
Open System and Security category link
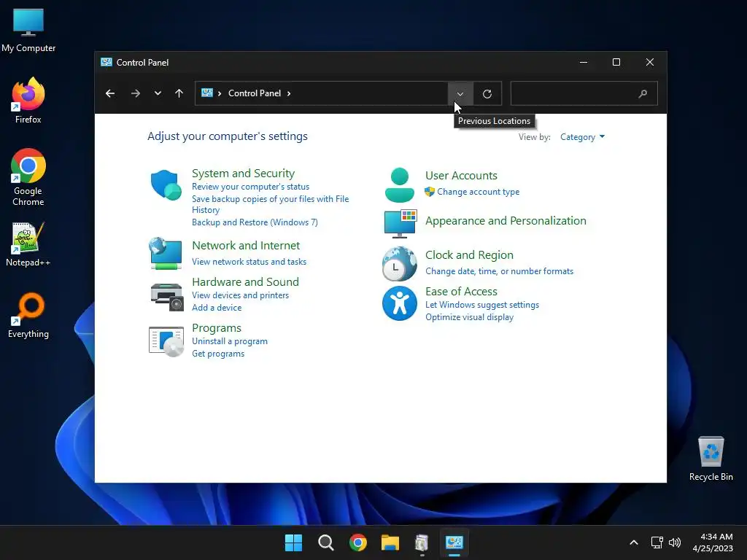coord(243,174)
